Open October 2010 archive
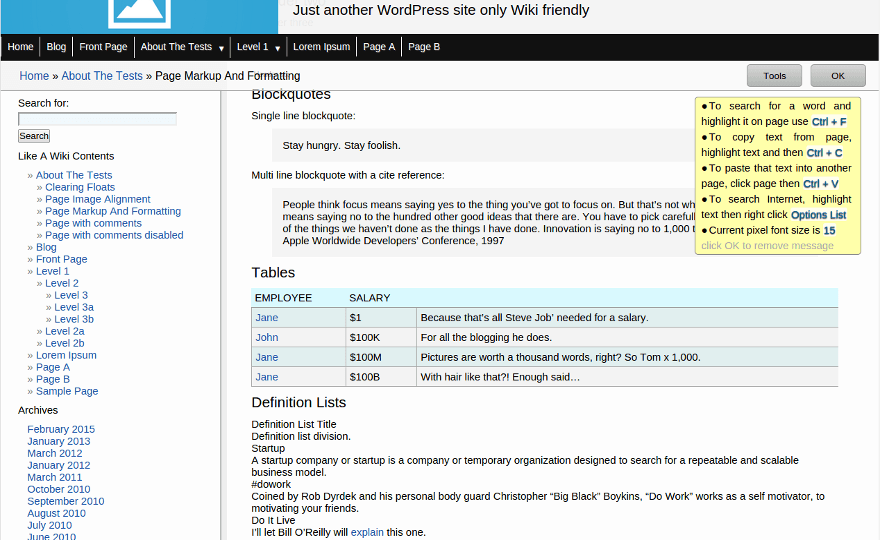This screenshot has width=880, height=540. point(59,489)
